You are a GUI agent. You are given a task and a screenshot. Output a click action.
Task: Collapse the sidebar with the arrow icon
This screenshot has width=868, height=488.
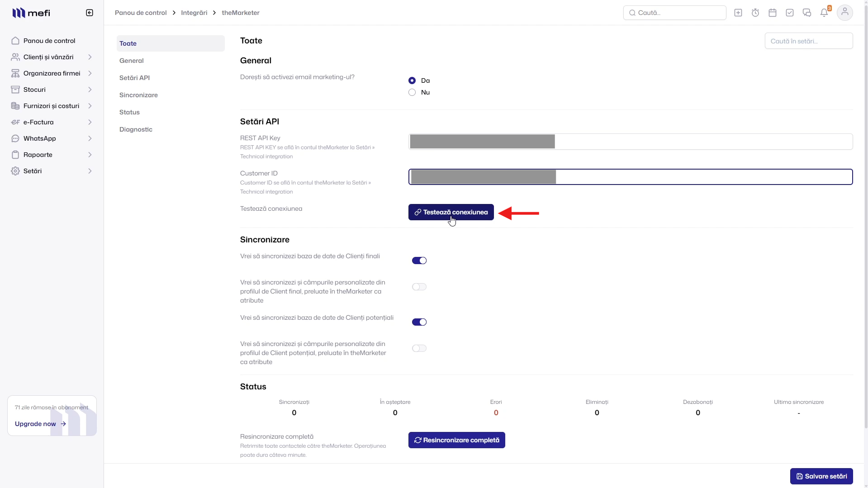pos(90,13)
